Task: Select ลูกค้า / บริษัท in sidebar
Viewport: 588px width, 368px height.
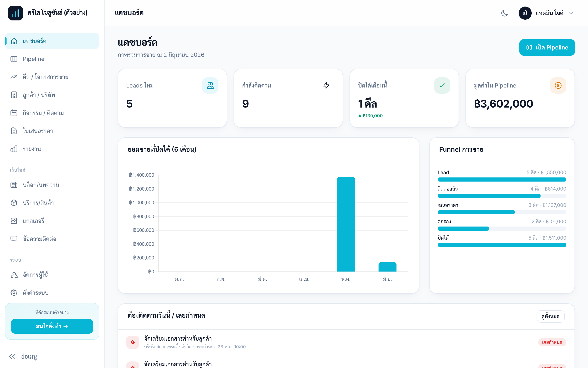Action: coord(52,95)
